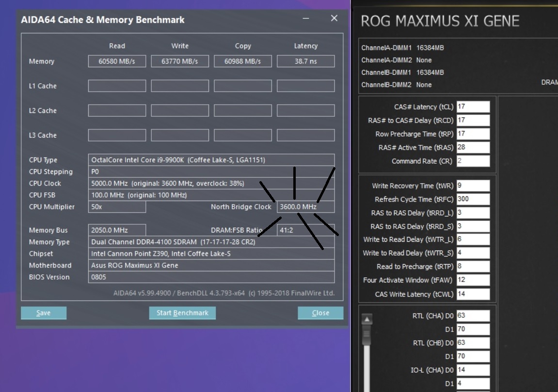
Task: Click the ChannelA-DIMM2 None entry
Action: point(397,60)
